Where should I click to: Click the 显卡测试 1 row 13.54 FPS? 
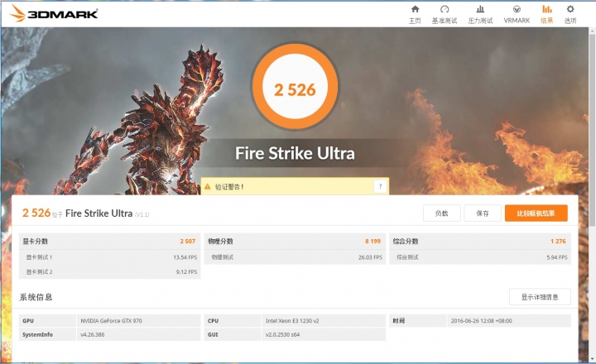pyautogui.click(x=109, y=257)
